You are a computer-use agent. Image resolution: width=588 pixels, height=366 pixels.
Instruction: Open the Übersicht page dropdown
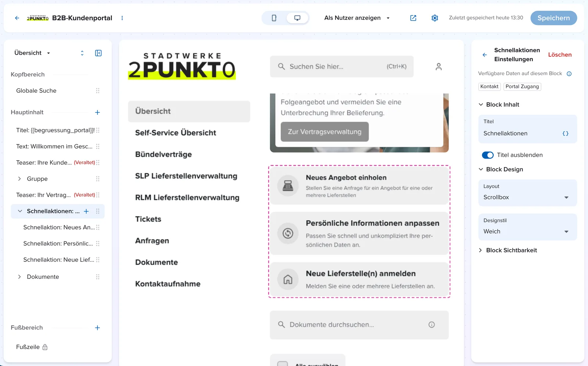[32, 53]
